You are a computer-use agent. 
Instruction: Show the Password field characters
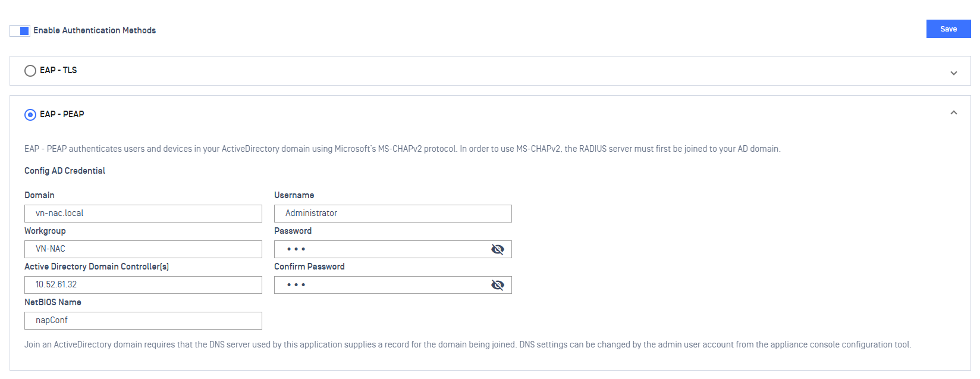497,249
